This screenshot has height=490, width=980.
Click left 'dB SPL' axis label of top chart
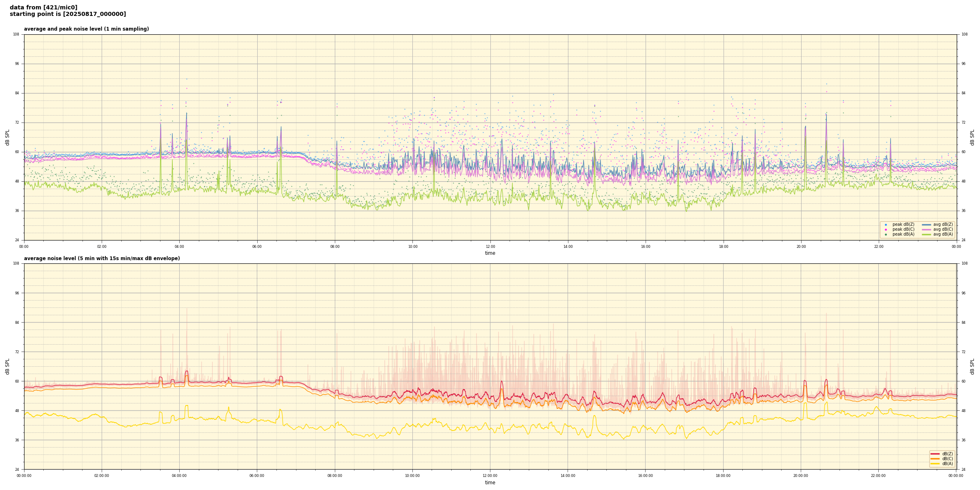[7, 137]
